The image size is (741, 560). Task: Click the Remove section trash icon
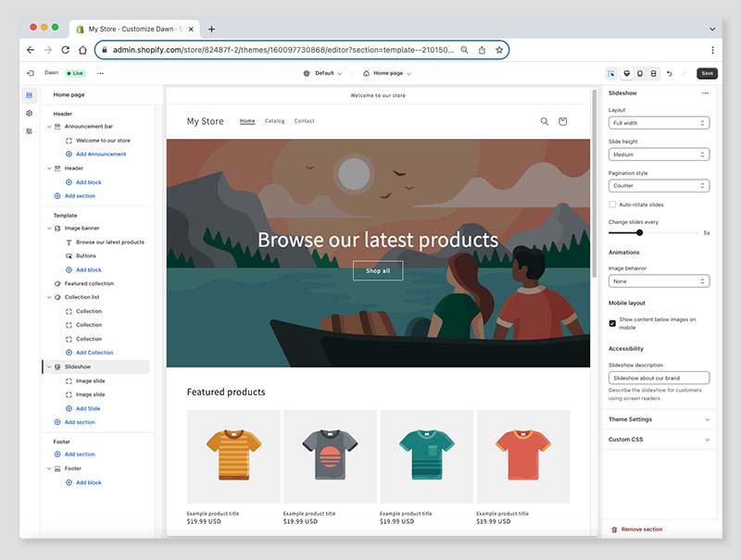(614, 529)
